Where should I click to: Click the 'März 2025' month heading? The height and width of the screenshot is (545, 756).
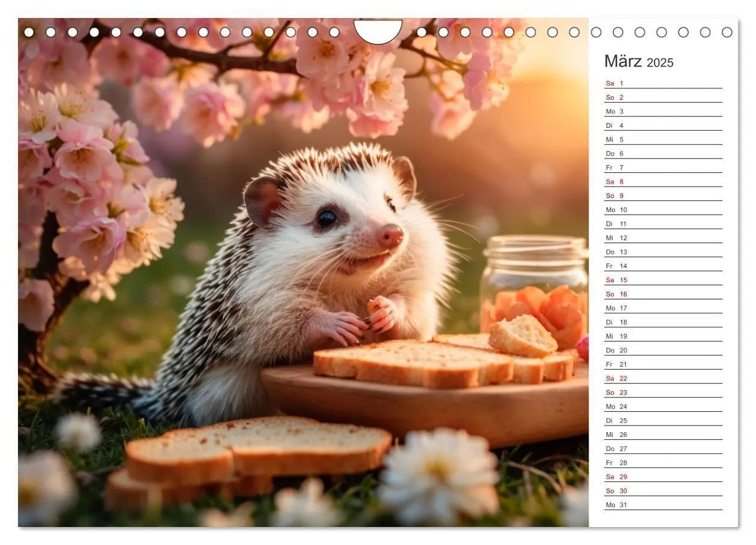tap(638, 61)
